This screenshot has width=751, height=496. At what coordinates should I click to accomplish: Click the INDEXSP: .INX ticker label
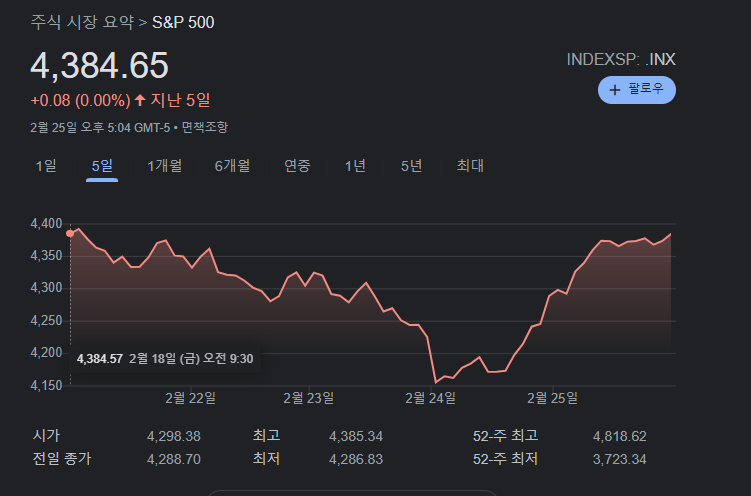click(x=621, y=59)
